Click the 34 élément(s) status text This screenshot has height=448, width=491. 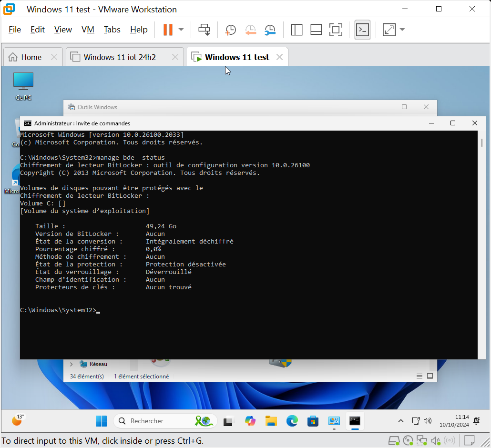(x=87, y=377)
